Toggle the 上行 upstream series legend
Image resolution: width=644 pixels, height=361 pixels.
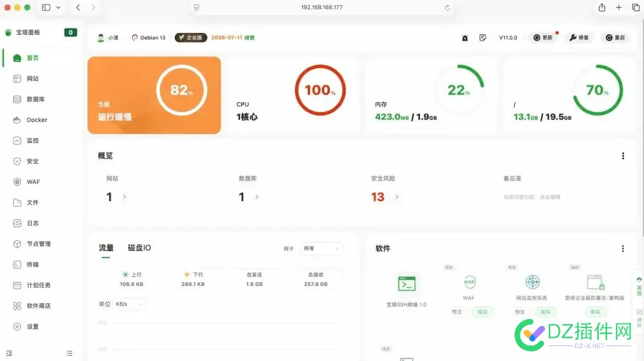[131, 274]
